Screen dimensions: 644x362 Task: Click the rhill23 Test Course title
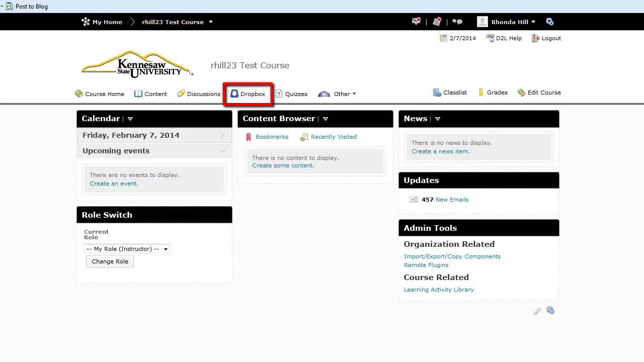click(250, 65)
